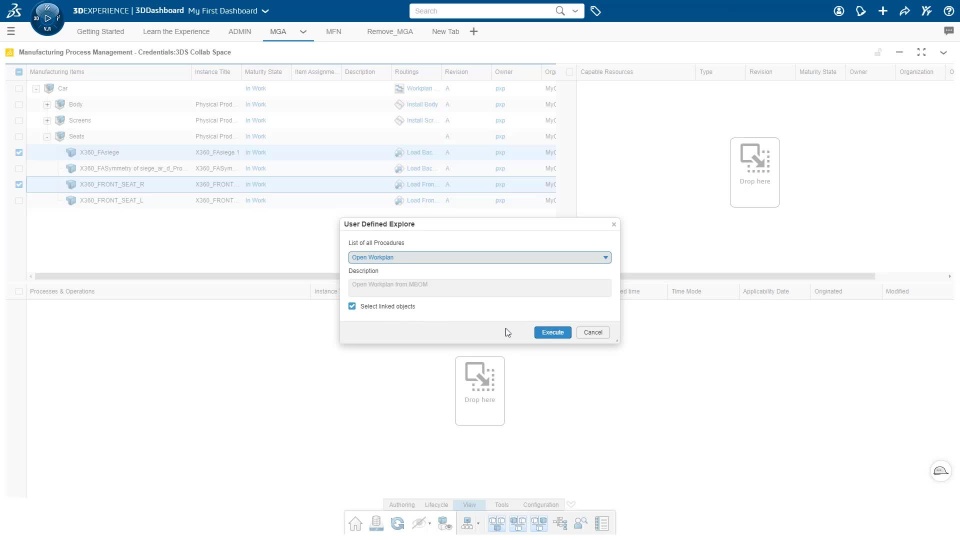Screen dimensions: 960x540
Task: Click the X360_FAsiege tree item
Action: (x=99, y=152)
